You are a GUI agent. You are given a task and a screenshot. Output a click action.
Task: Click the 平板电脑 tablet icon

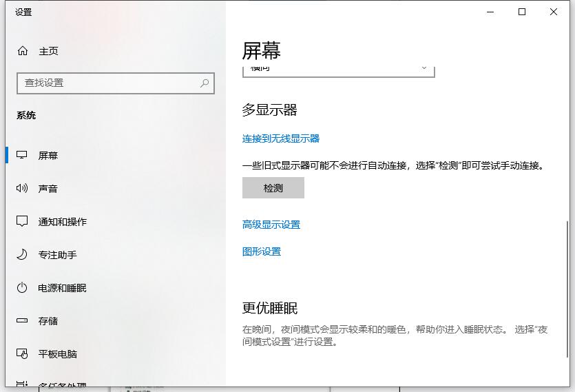22,353
